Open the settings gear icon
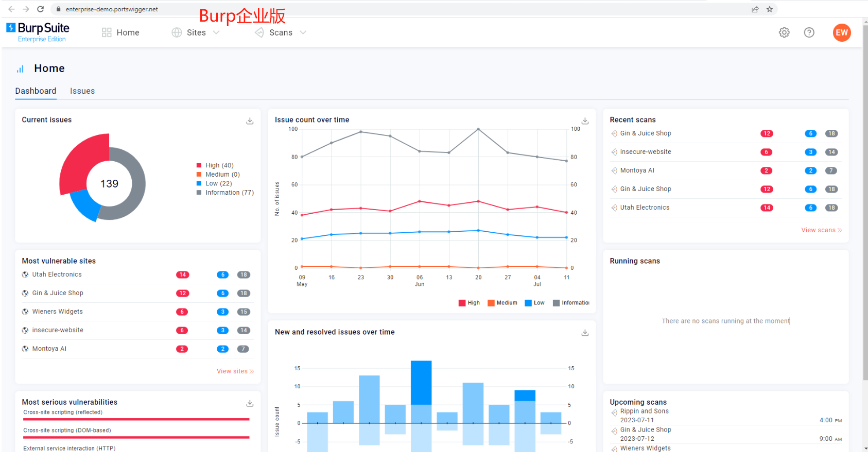 784,32
